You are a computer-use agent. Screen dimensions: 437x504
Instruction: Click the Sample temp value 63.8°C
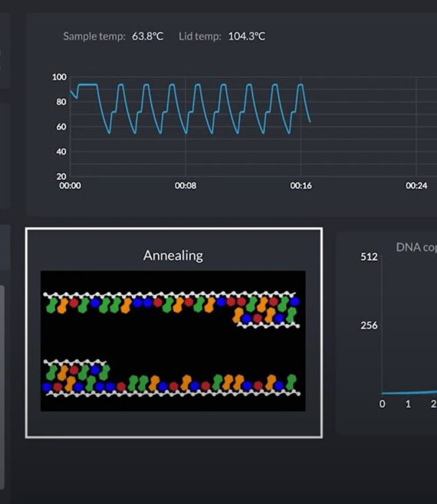click(x=148, y=36)
